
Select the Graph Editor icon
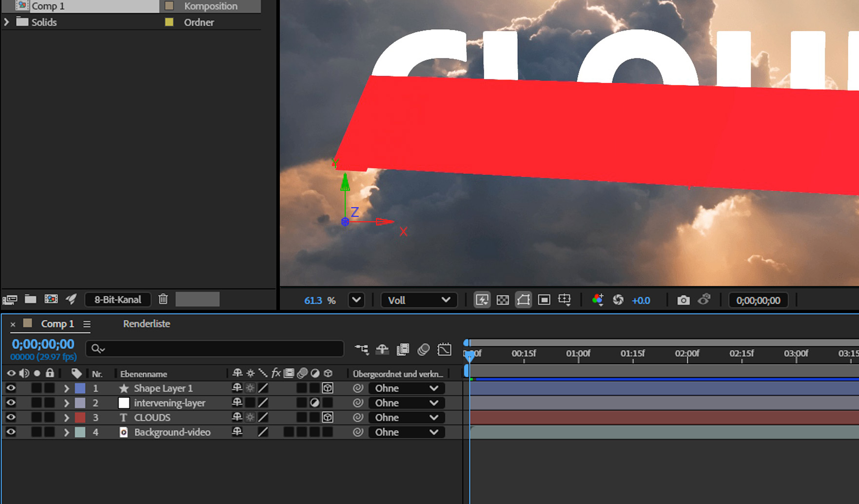445,349
